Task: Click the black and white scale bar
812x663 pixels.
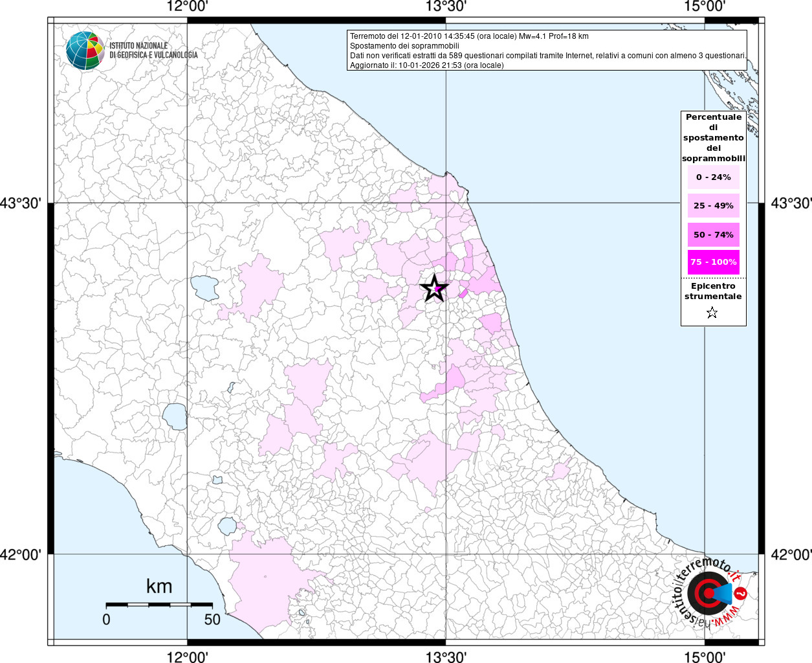Action: tap(159, 605)
